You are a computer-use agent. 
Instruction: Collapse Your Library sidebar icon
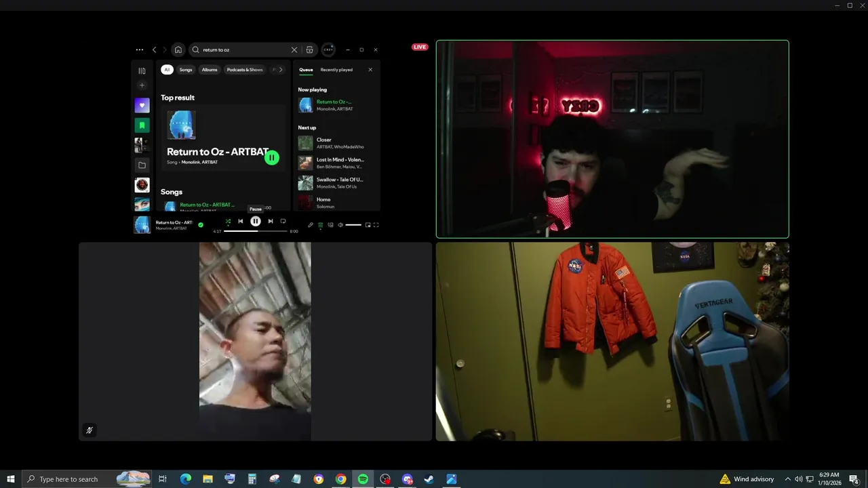142,70
